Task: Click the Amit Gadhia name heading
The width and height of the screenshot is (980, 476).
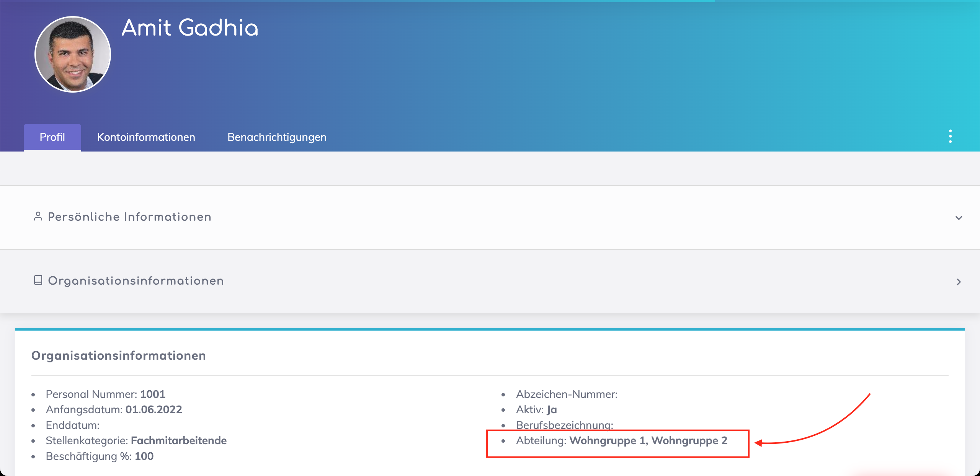Action: point(190,28)
